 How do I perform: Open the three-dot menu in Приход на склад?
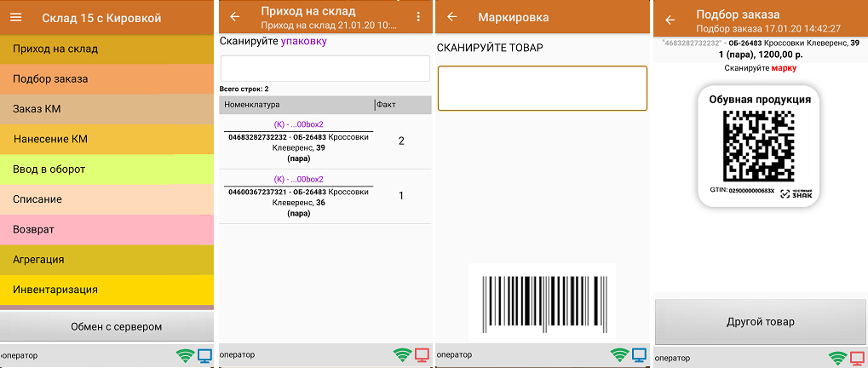point(418,16)
